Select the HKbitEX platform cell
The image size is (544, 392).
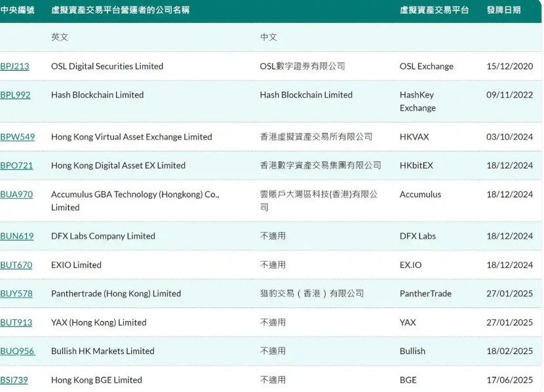click(x=416, y=165)
